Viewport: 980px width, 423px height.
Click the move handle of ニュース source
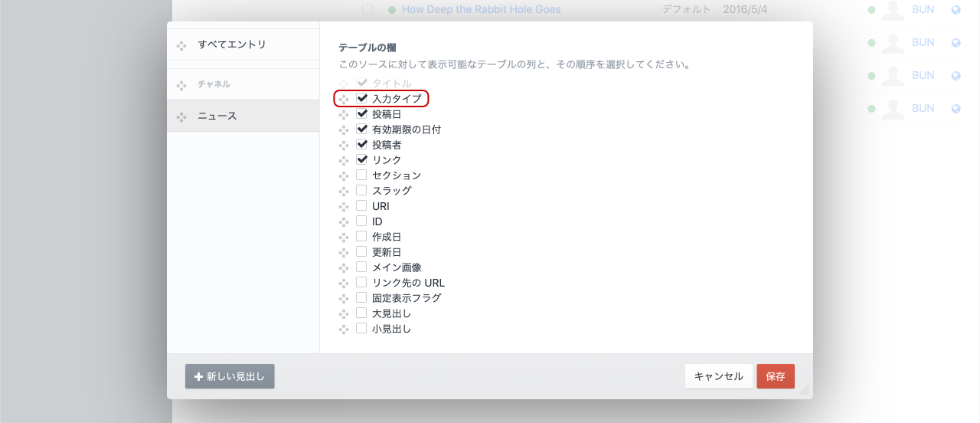tap(181, 117)
